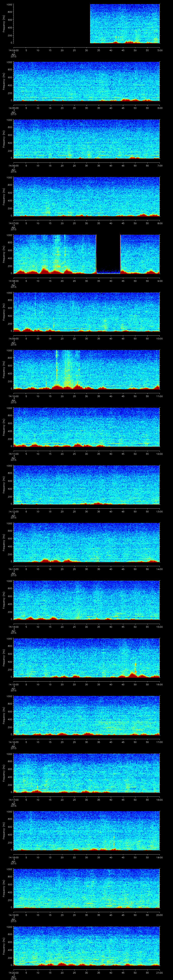Open the 14:06 spectrogram panel
Image resolution: width=173 pixels, height=980 pixels.
coord(86,139)
